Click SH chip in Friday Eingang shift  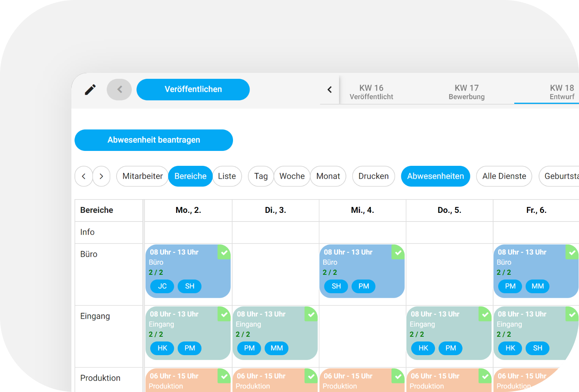click(x=537, y=348)
